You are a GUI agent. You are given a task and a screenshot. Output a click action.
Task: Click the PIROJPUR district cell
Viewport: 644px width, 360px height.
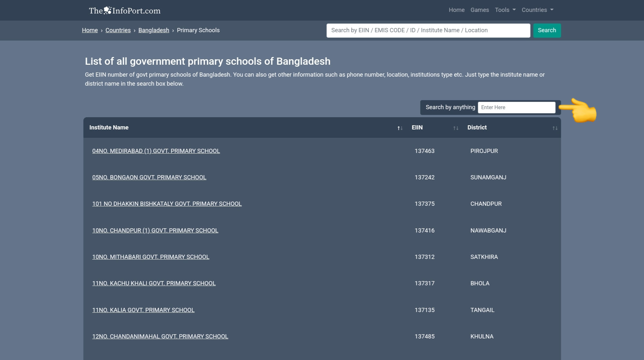pyautogui.click(x=484, y=151)
